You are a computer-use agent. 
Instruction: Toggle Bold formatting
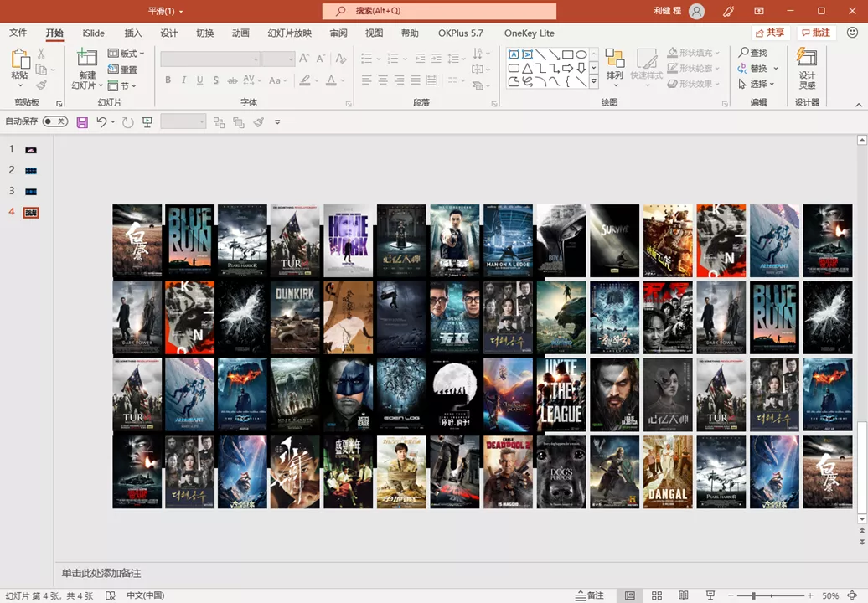pyautogui.click(x=168, y=80)
